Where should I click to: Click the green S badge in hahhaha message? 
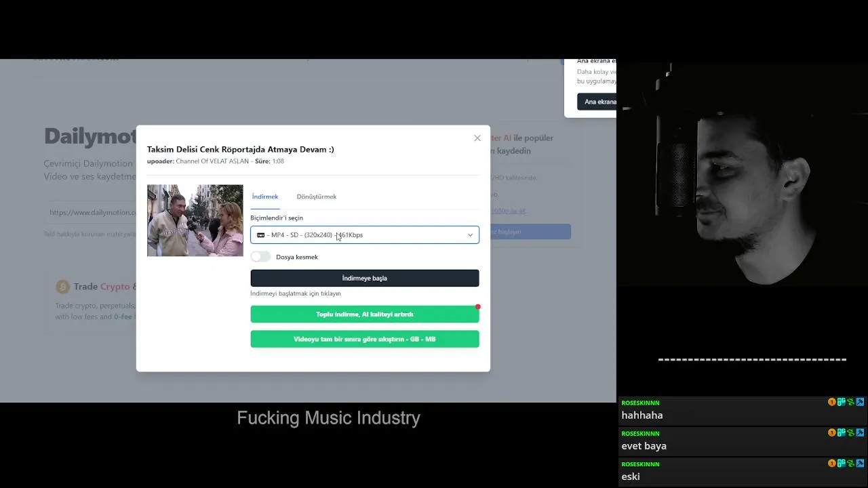tap(851, 402)
